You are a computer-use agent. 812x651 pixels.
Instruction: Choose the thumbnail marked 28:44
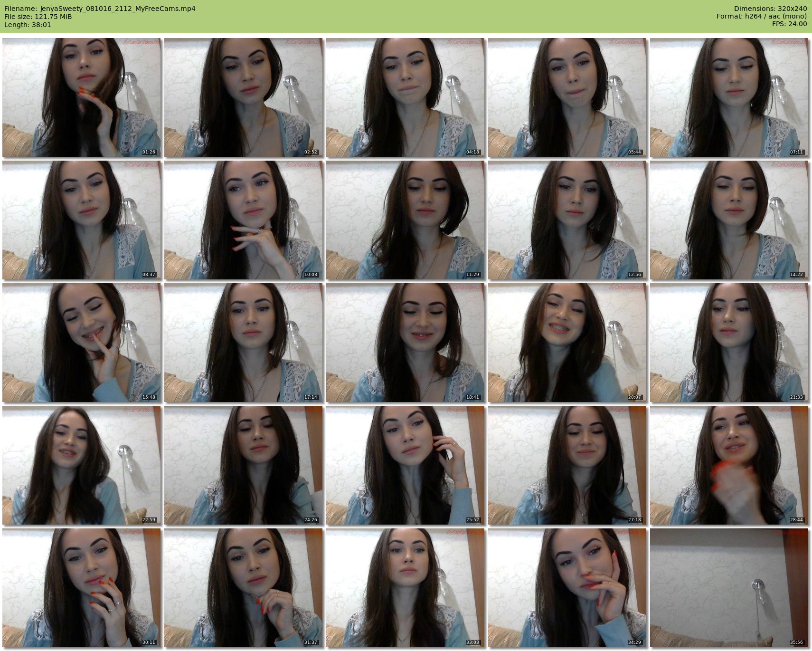(729, 465)
